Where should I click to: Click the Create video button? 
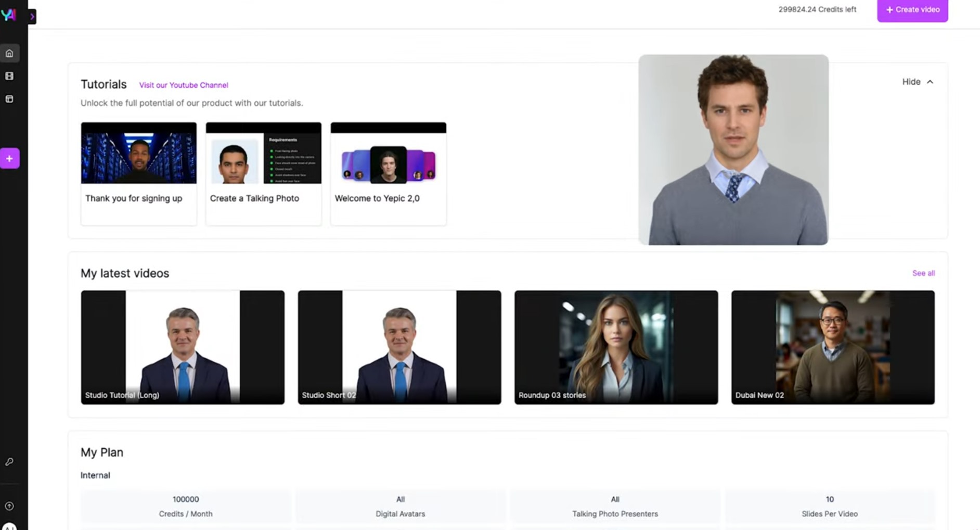click(912, 10)
